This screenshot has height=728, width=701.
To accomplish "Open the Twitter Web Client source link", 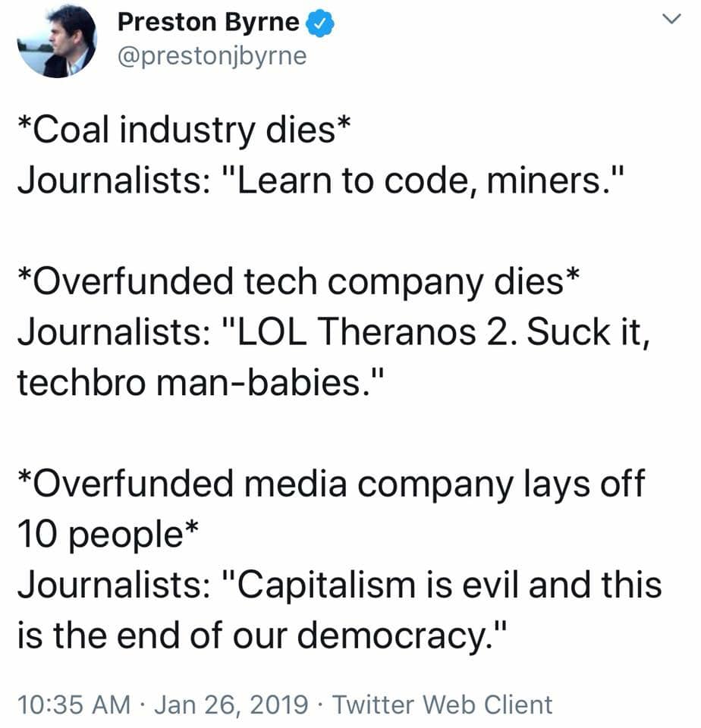I will tap(443, 704).
